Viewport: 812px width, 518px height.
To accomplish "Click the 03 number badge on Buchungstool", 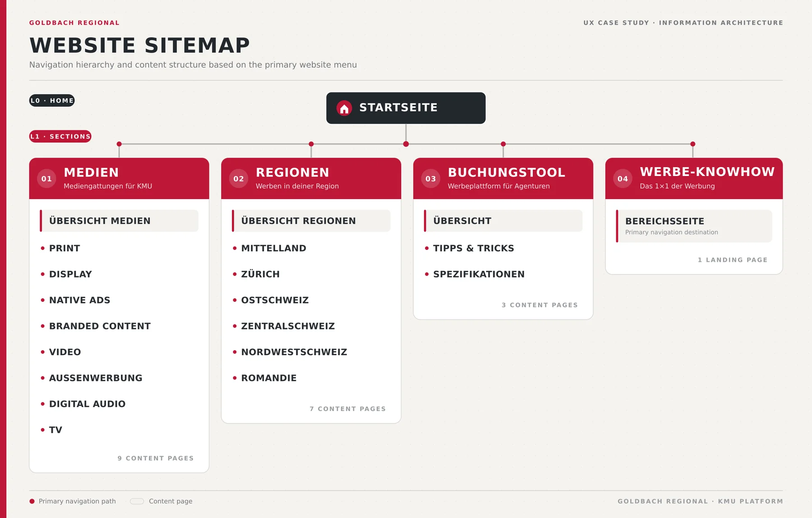I will point(431,179).
